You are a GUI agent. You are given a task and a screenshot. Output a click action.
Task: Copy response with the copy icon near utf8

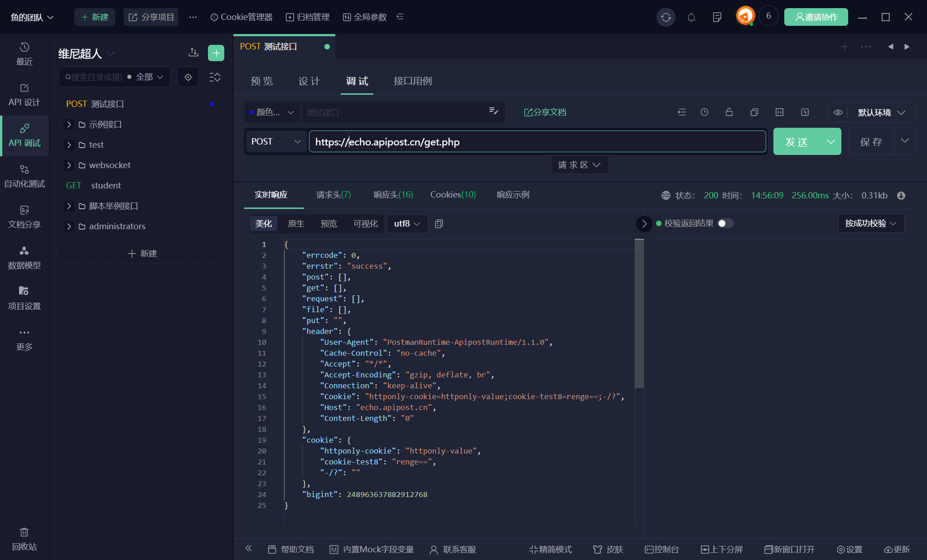click(439, 224)
